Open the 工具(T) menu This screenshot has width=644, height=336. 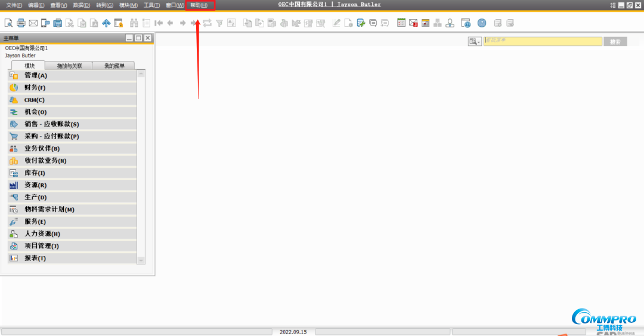pos(151,5)
